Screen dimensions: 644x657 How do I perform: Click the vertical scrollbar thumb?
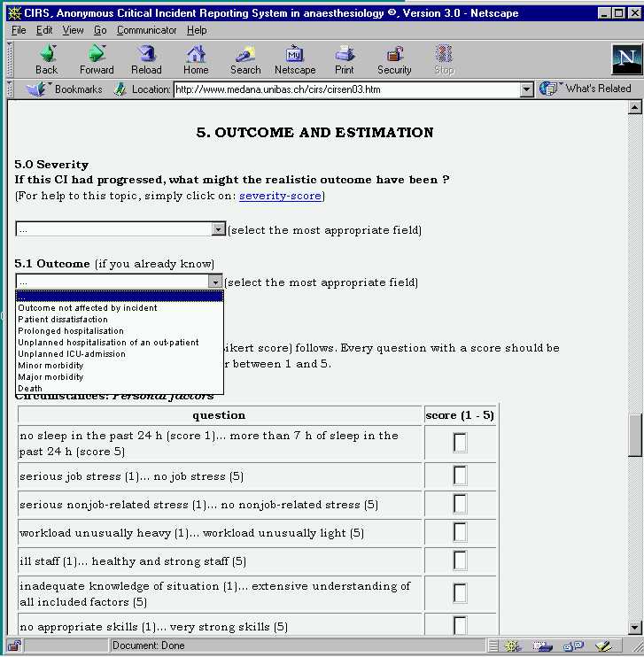coord(635,435)
